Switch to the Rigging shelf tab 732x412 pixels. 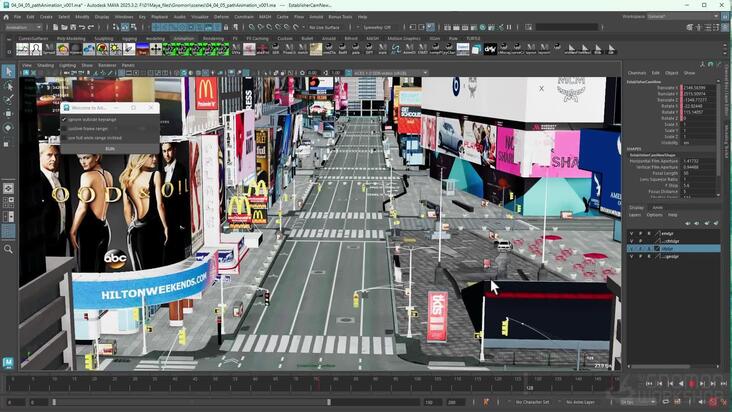[x=129, y=38]
